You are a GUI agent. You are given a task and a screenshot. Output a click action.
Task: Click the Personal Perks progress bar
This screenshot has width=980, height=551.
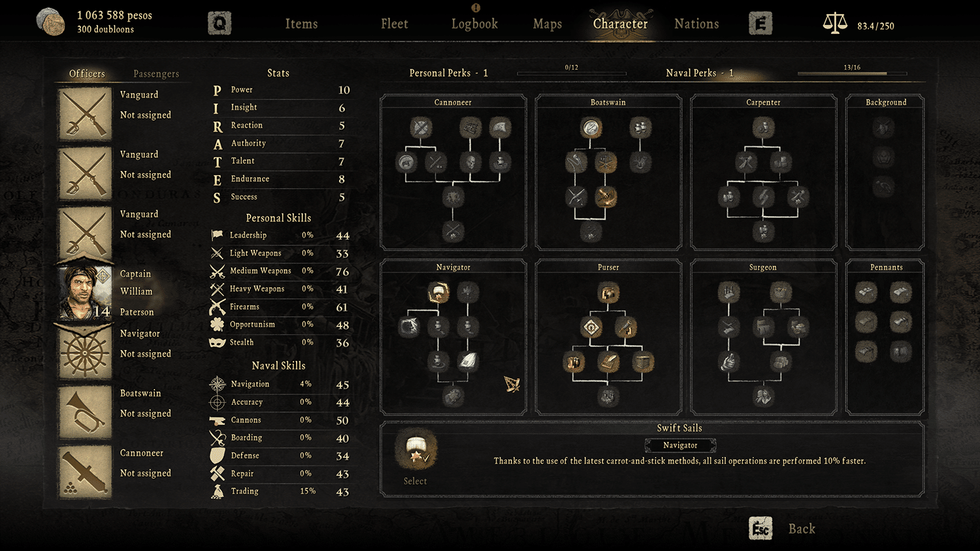click(x=572, y=74)
